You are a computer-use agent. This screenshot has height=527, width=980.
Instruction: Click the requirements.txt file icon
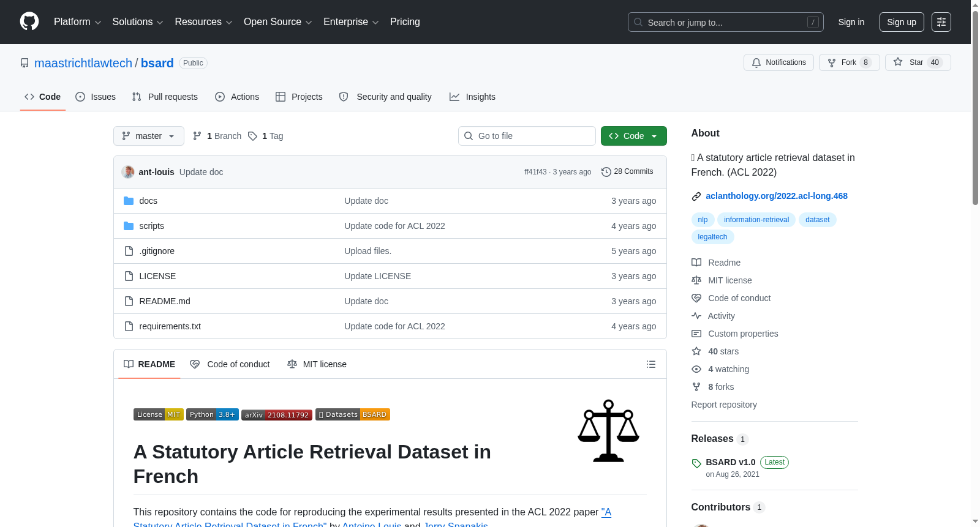coord(129,326)
